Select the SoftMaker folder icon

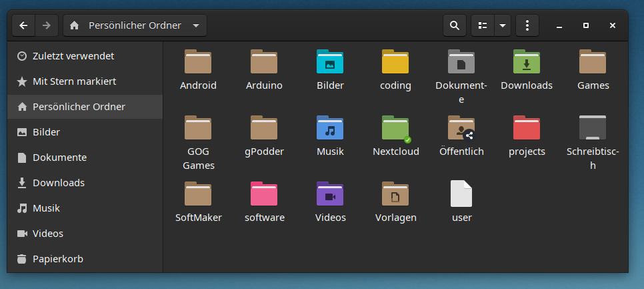[x=198, y=194]
